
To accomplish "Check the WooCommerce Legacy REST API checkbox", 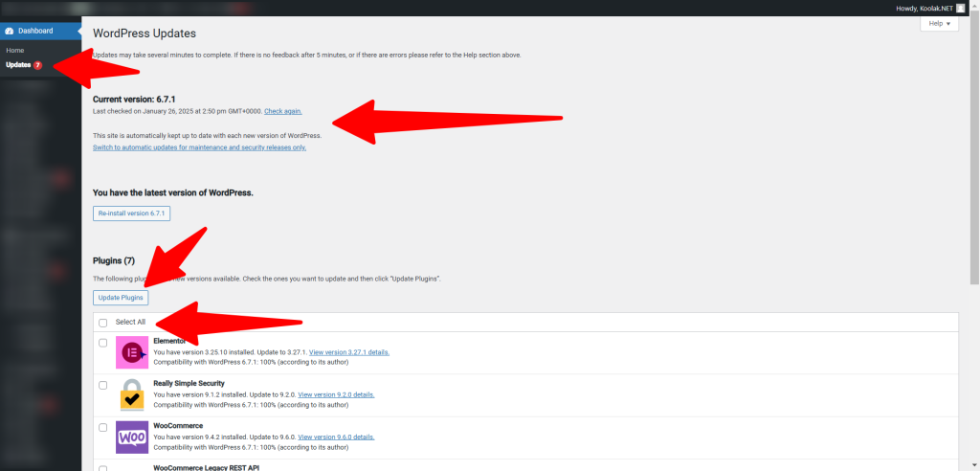I will pos(103,468).
